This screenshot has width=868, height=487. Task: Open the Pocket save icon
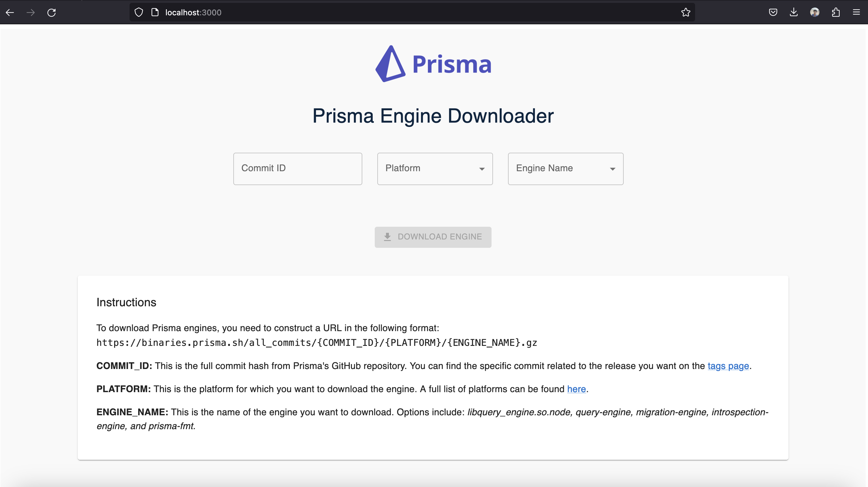pyautogui.click(x=773, y=12)
